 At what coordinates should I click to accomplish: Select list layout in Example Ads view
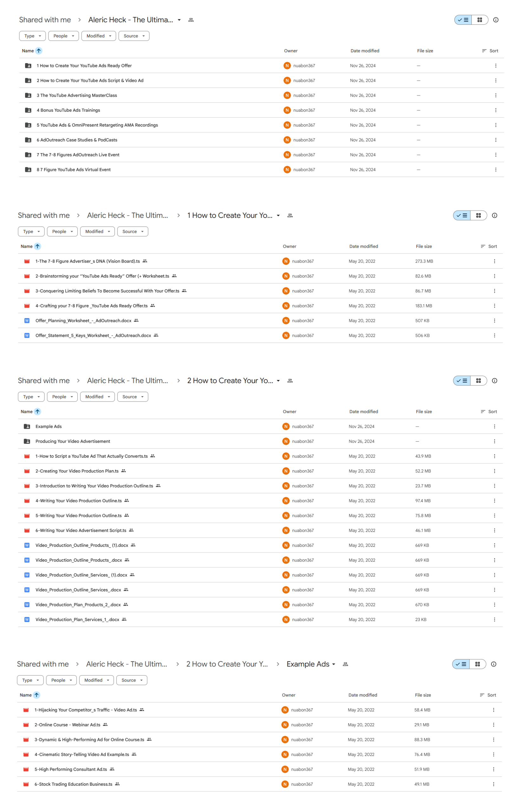pos(461,664)
